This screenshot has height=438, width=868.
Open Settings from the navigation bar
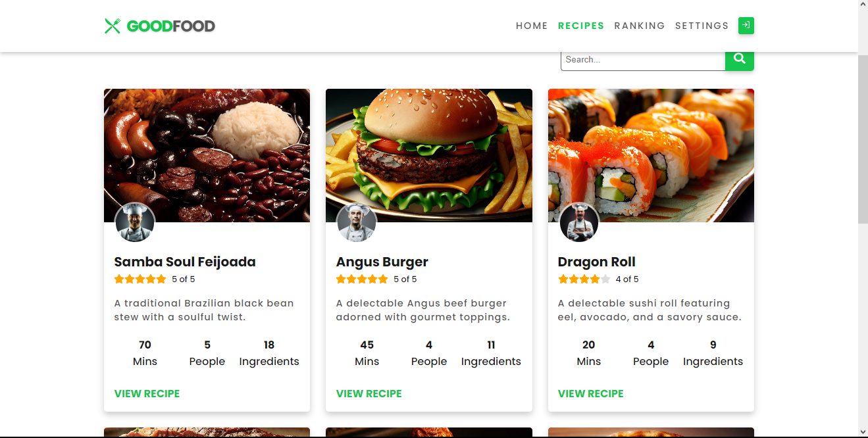(702, 26)
